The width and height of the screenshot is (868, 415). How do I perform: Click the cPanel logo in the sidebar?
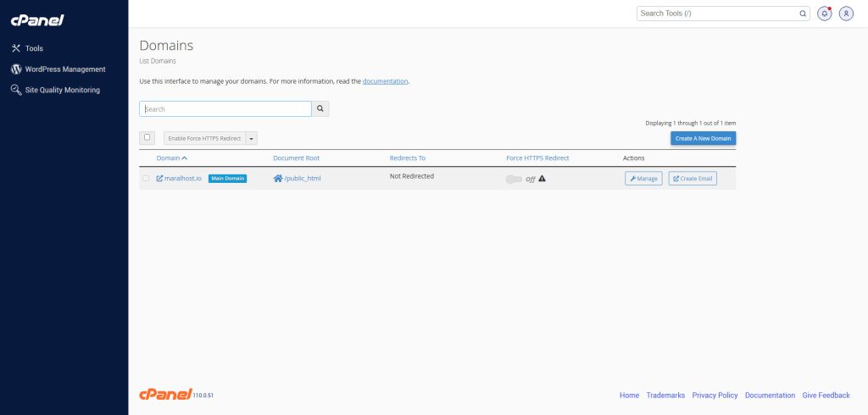pyautogui.click(x=37, y=20)
